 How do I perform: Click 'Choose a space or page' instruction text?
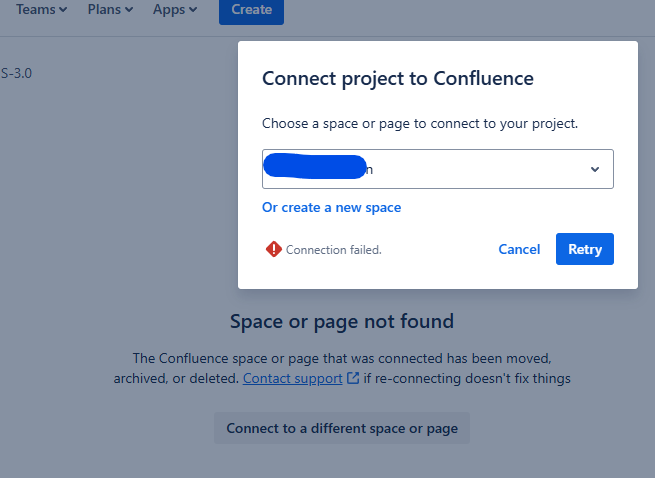[x=420, y=123]
